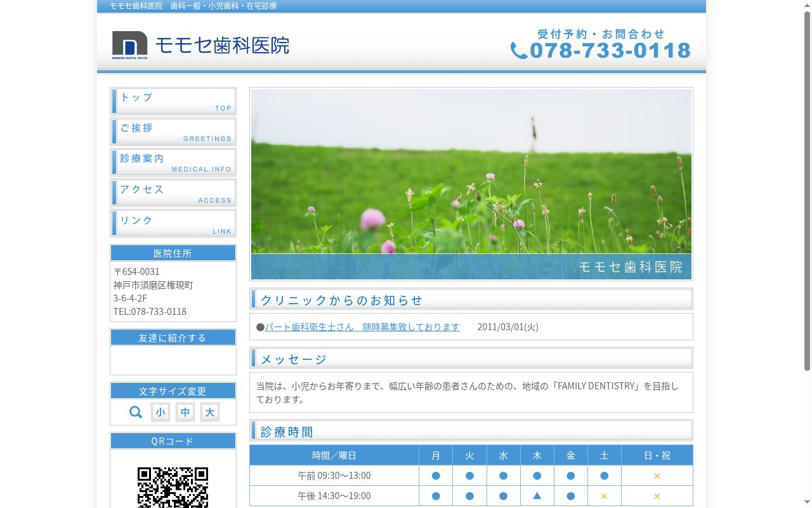Screen dimensions: 812x508
Task: Click the クリニックからのお知らせ heading
Action: (471, 300)
